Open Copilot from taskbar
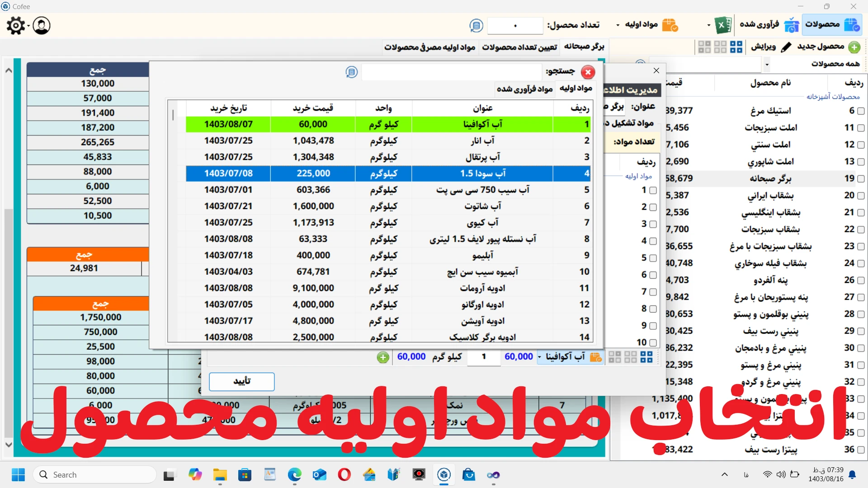This screenshot has width=868, height=488. tap(195, 475)
